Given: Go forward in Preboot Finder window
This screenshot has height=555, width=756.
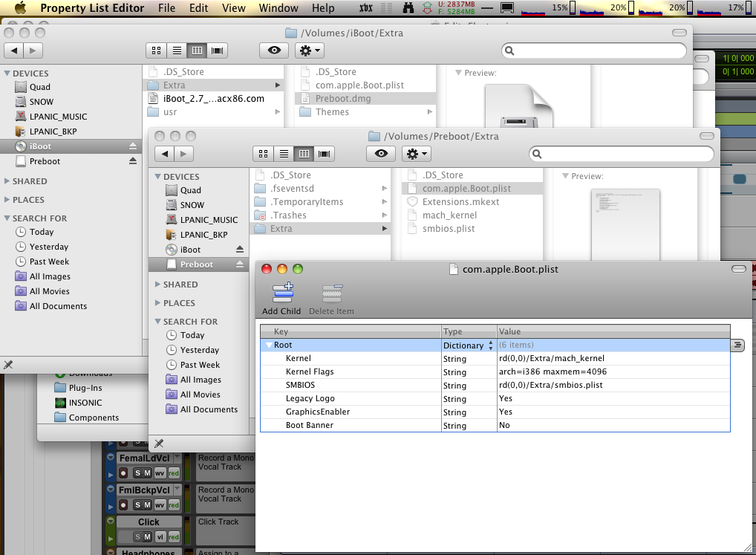Looking at the screenshot, I should click(x=183, y=154).
